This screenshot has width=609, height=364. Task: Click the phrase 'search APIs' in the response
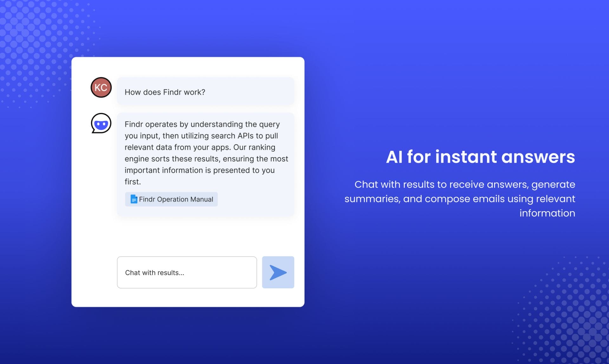tap(232, 136)
